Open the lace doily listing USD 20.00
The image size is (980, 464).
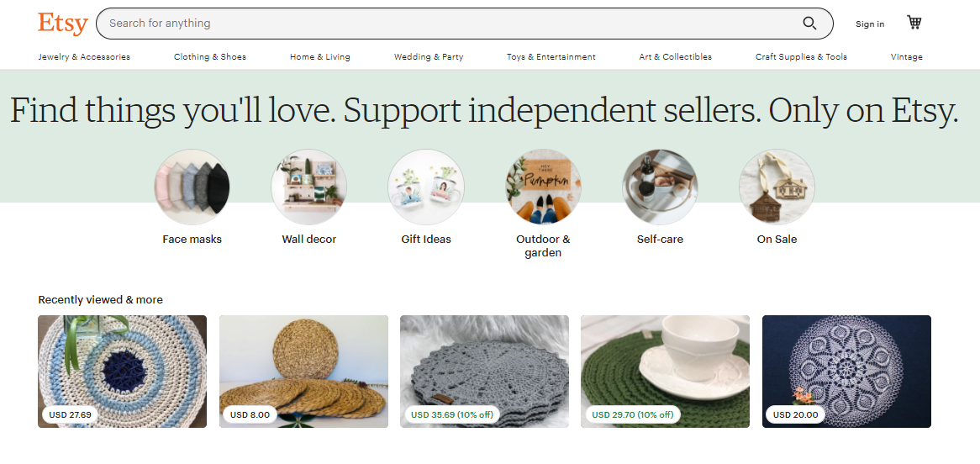847,372
